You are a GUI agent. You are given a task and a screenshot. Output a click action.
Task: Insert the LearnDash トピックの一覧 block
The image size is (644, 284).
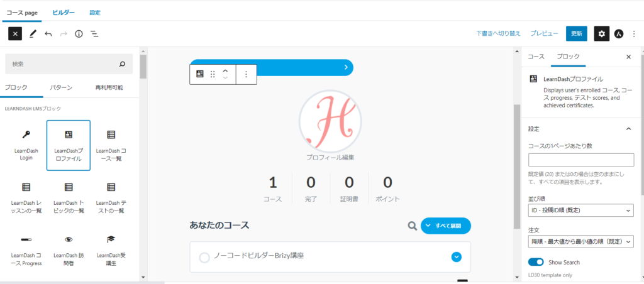click(69, 198)
